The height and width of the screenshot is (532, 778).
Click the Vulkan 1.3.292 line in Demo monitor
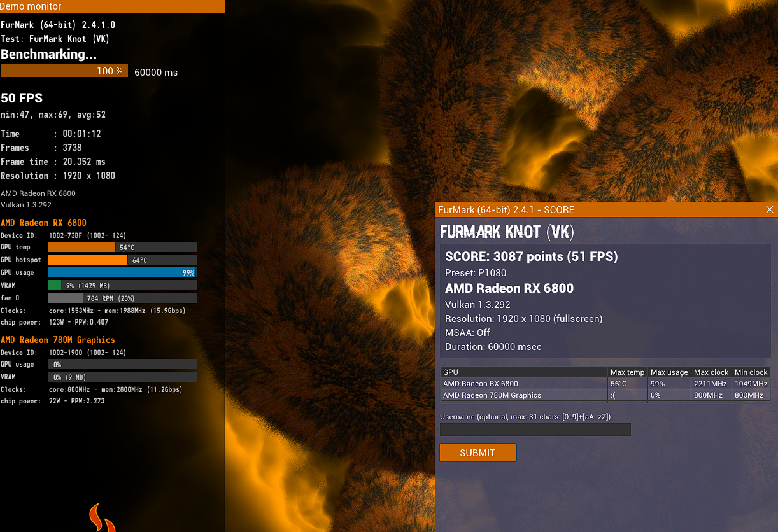pyautogui.click(x=26, y=205)
